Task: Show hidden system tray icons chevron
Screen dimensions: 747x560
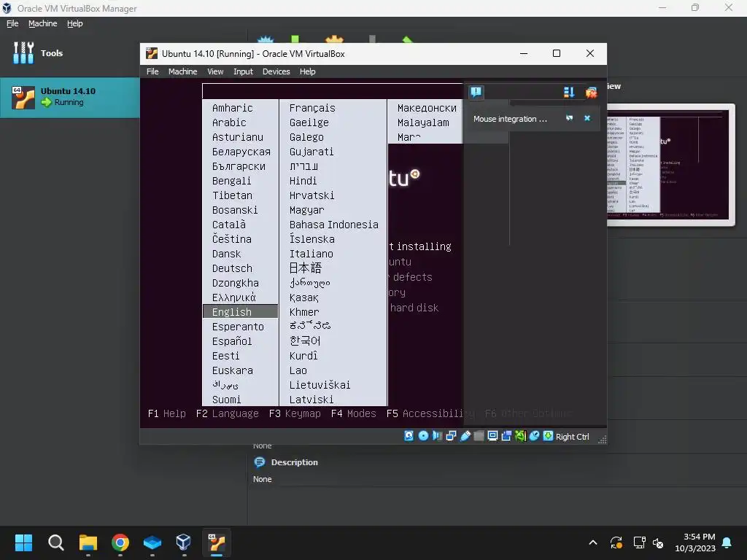Action: pyautogui.click(x=593, y=542)
